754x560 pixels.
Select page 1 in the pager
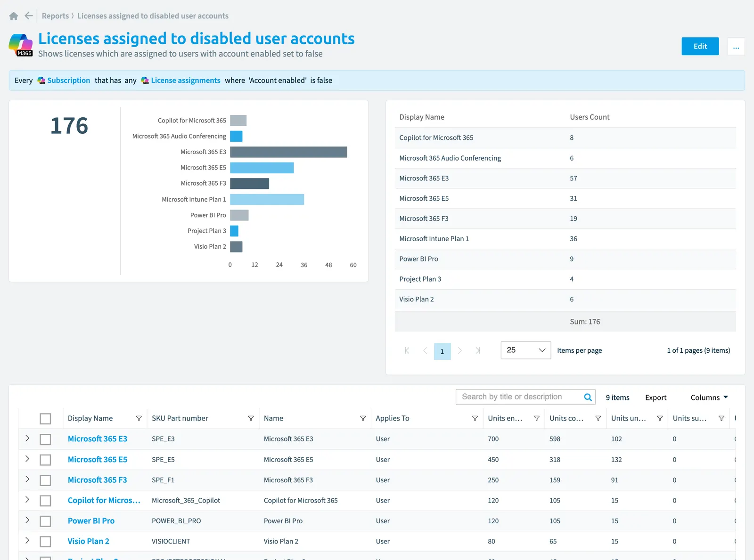442,351
